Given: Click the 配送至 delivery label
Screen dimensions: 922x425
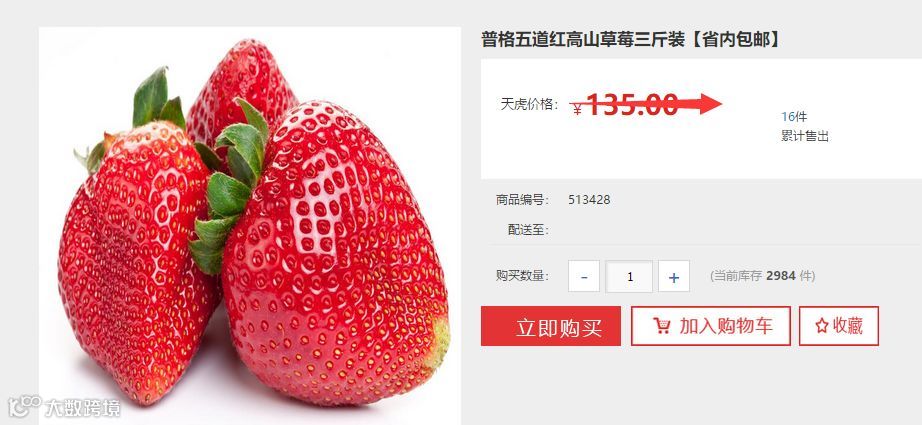Looking at the screenshot, I should 528,230.
